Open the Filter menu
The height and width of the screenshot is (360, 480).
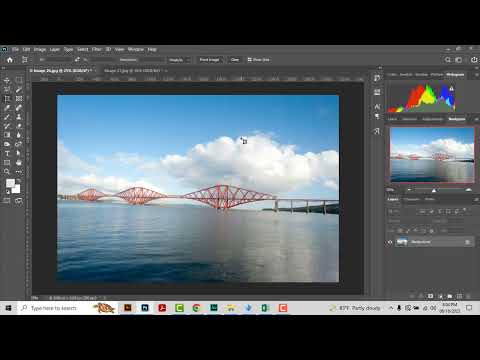coord(96,49)
